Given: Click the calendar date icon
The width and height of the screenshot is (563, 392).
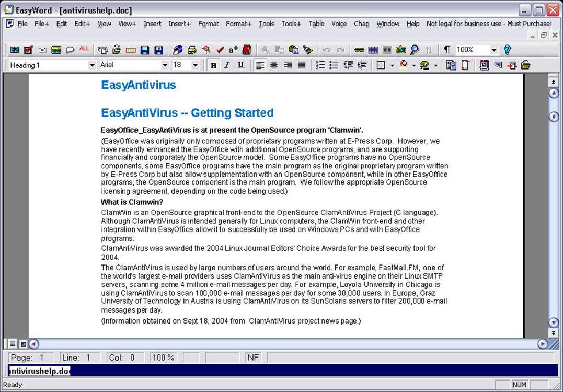Looking at the screenshot, I should click(x=484, y=65).
